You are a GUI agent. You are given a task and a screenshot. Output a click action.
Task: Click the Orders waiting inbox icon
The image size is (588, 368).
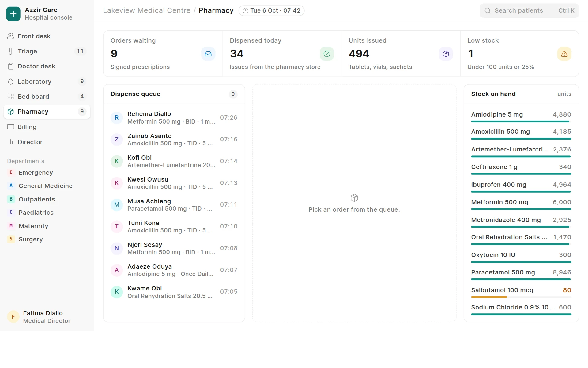pos(208,54)
